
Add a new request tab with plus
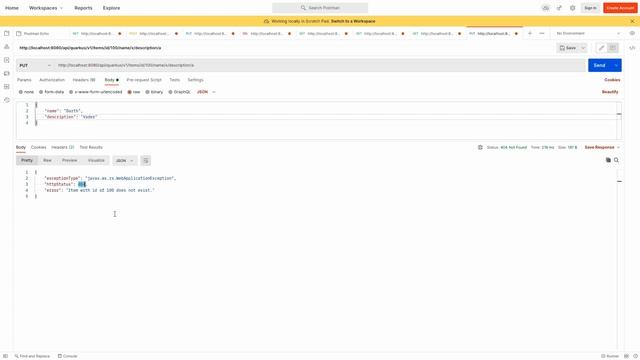pos(530,33)
